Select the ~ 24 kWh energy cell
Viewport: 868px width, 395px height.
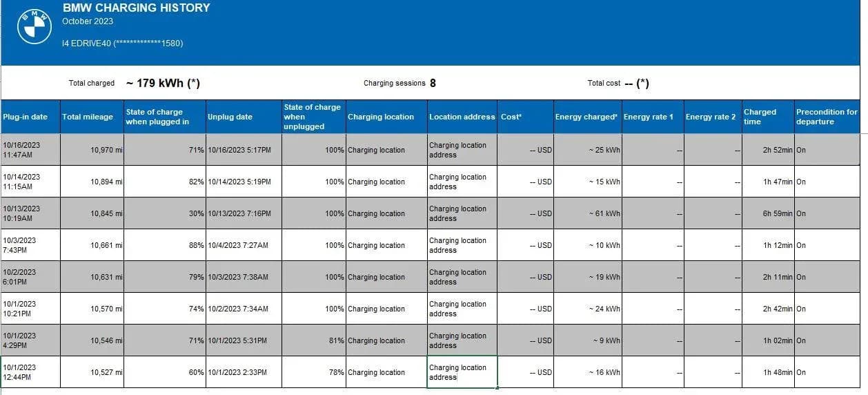point(588,309)
